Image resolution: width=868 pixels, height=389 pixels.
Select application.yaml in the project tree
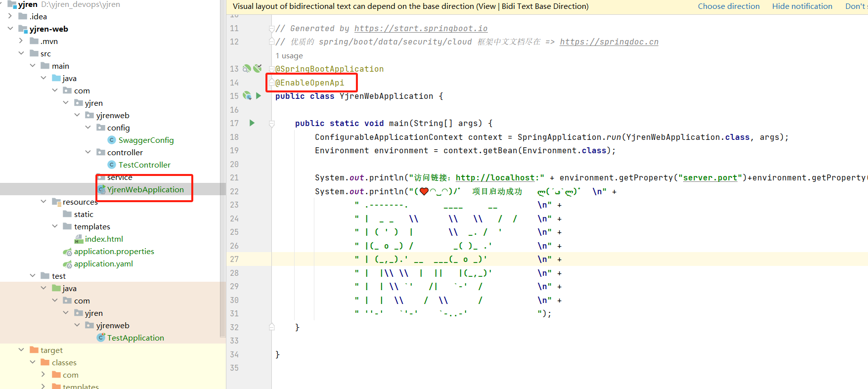tap(103, 264)
